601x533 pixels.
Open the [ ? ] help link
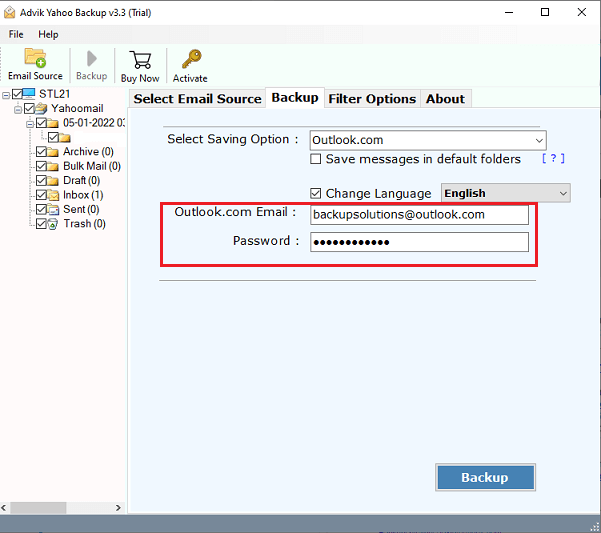pos(553,159)
